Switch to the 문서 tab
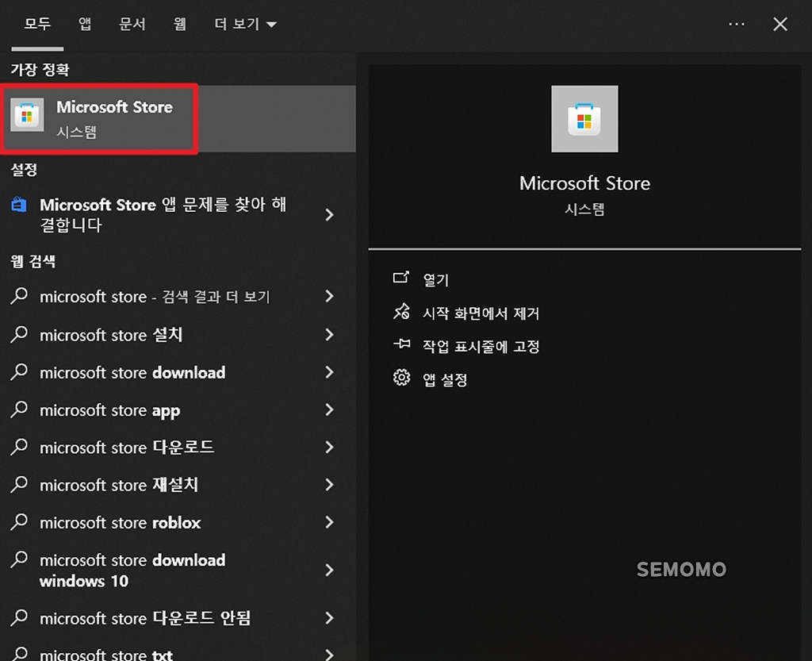Screen dimensions: 812x661 click(132, 24)
